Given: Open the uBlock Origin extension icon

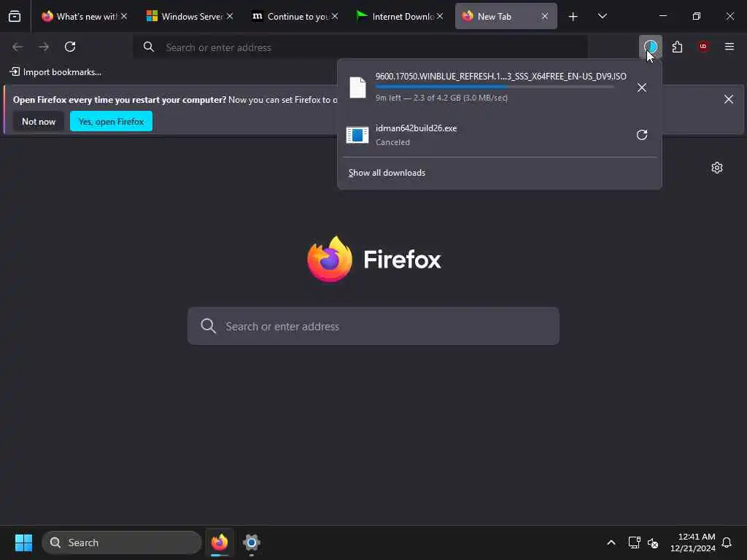Looking at the screenshot, I should [x=703, y=47].
